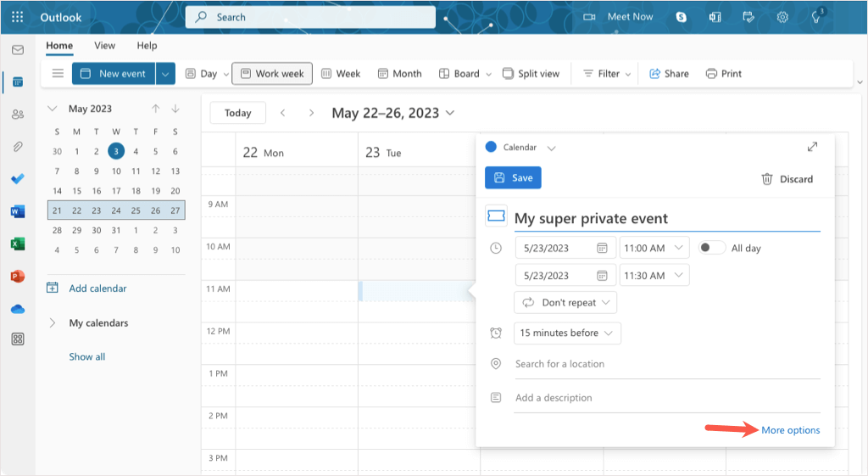868x476 pixels.
Task: Open the Don't repeat recurrence dropdown
Action: click(x=565, y=302)
